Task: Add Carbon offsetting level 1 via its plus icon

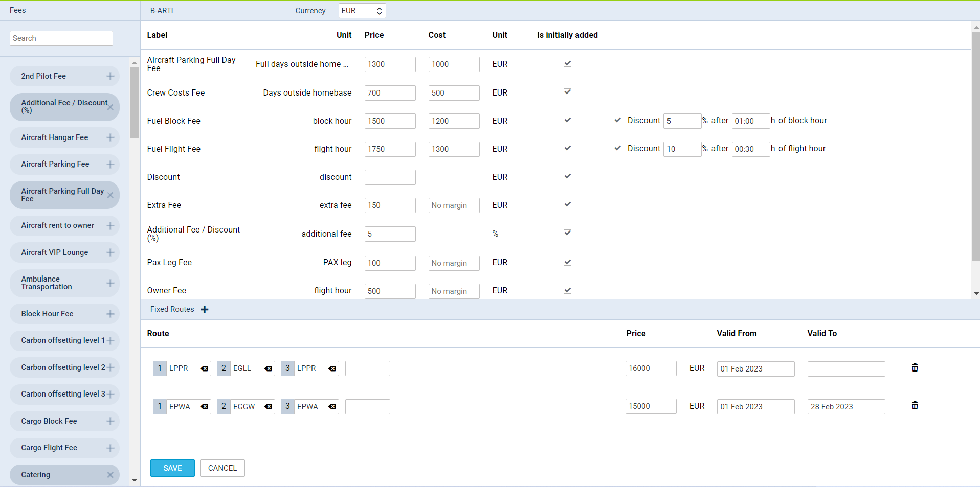Action: point(110,341)
